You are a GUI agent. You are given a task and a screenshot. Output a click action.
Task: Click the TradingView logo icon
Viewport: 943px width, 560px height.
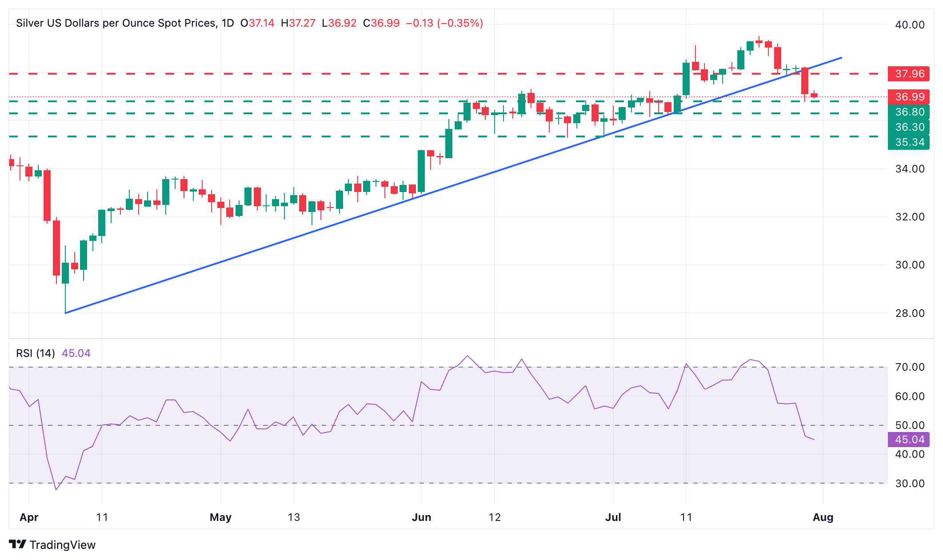point(18,544)
